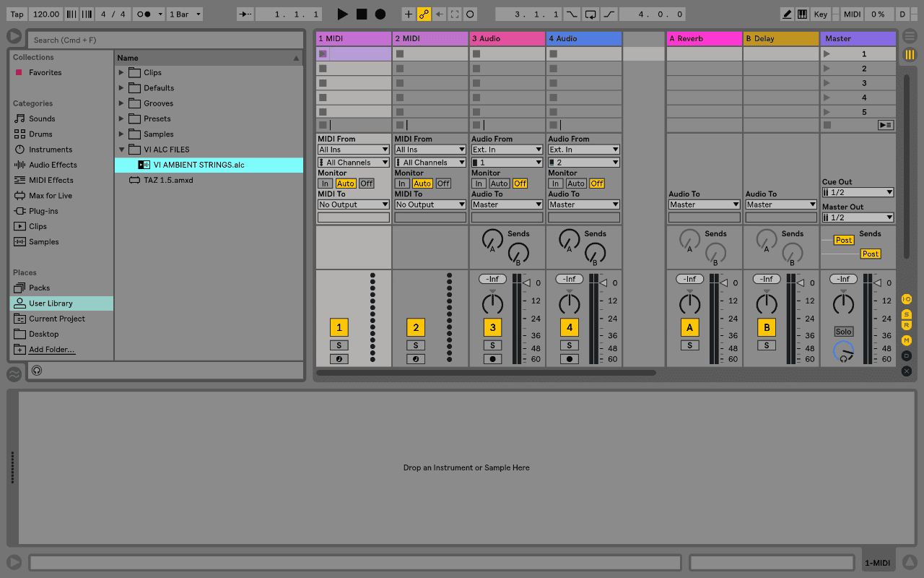Select the 1 MIDI track header

coord(354,38)
